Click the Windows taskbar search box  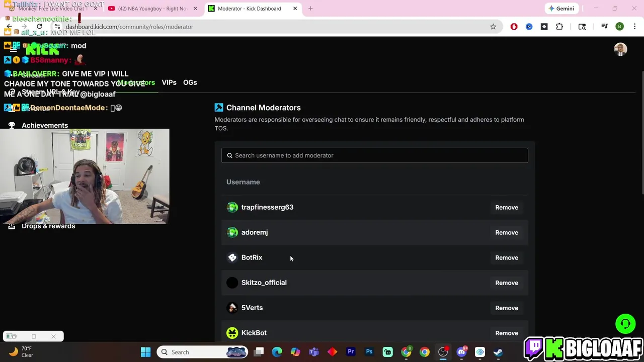(203, 352)
